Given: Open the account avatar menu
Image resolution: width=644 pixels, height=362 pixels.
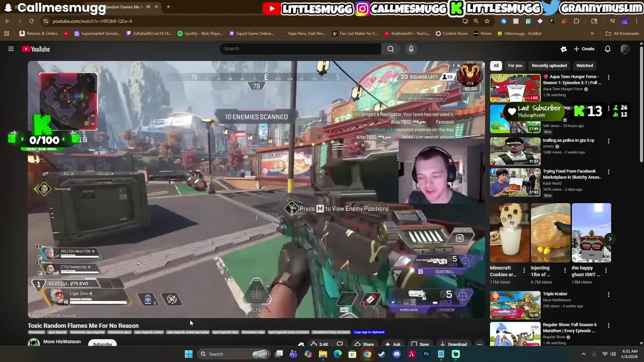Looking at the screenshot, I should point(625,49).
